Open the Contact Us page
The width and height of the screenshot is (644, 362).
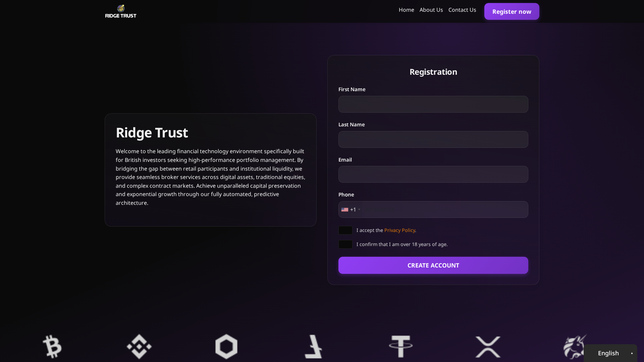(x=462, y=10)
